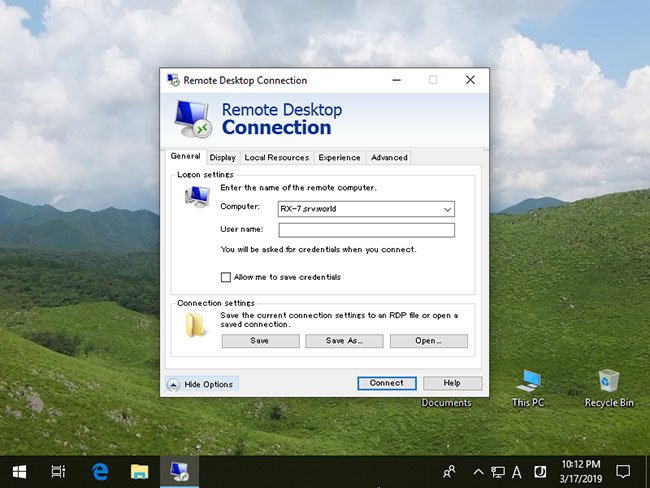Click into the User name field
This screenshot has width=650, height=488.
point(366,230)
